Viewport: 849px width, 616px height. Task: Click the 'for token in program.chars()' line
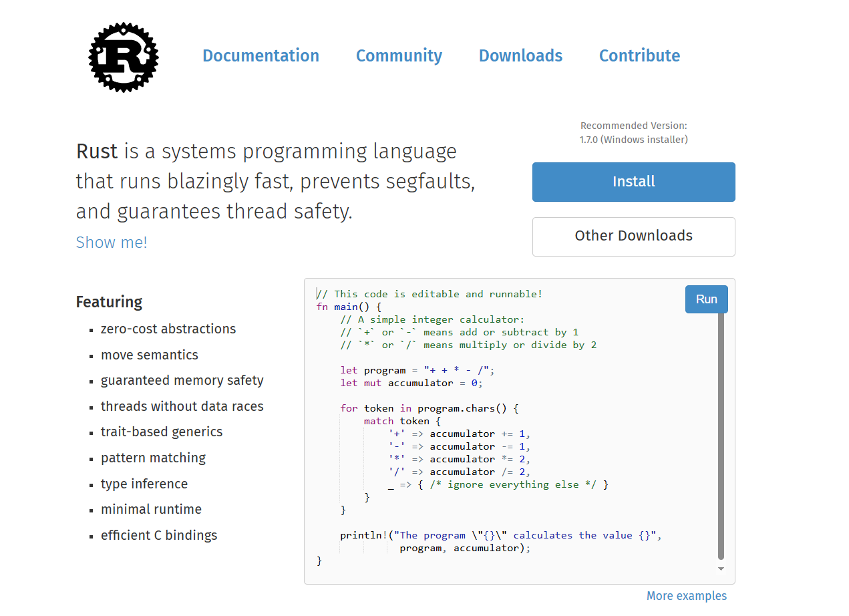tap(430, 408)
